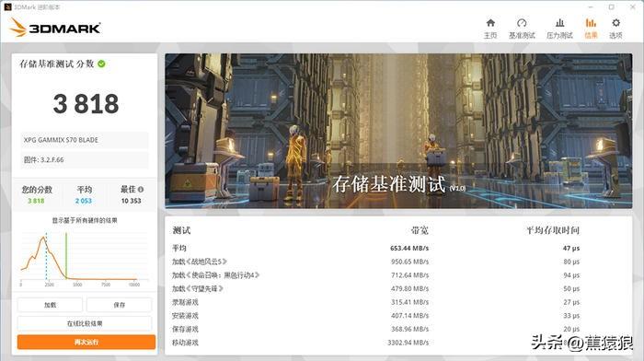This screenshot has height=361, width=644.
Task: Click the 3DMark logo at top left
Action: tap(55, 28)
